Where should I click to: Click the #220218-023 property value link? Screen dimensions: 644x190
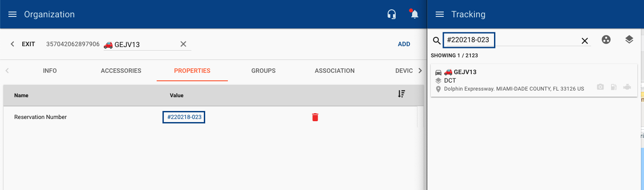(184, 117)
